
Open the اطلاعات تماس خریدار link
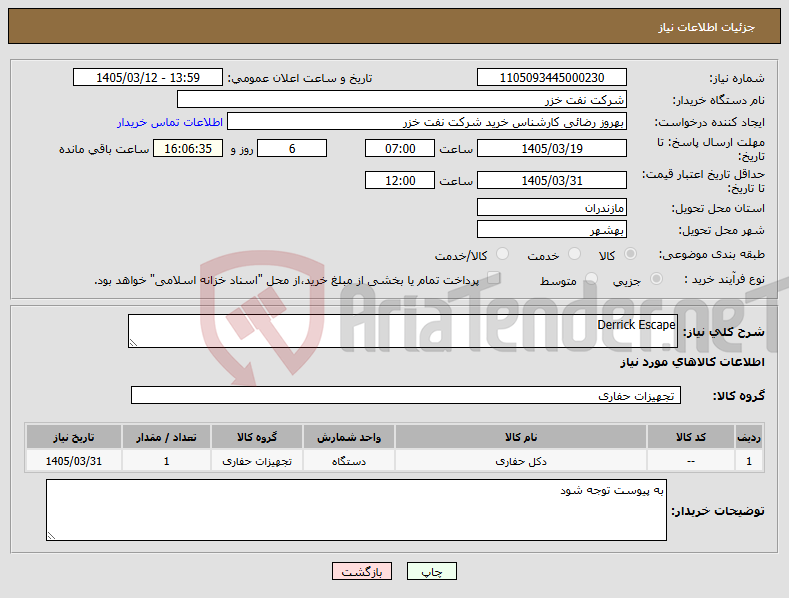coord(170,122)
